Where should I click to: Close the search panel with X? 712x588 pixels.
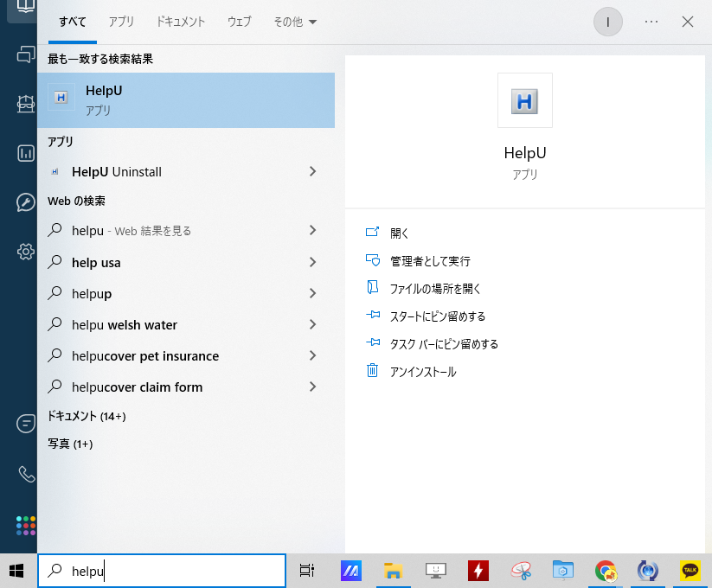[x=688, y=22]
